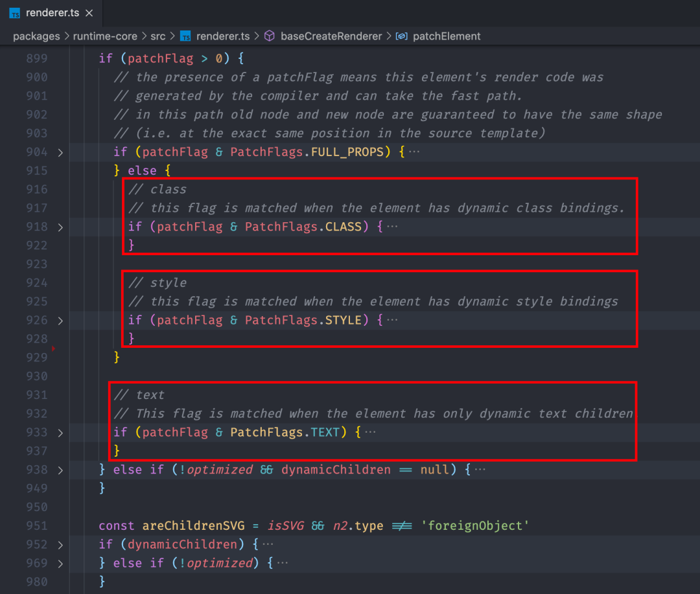Click the word STYLE in PatchFlags.STYLE
The image size is (700, 594).
point(344,320)
